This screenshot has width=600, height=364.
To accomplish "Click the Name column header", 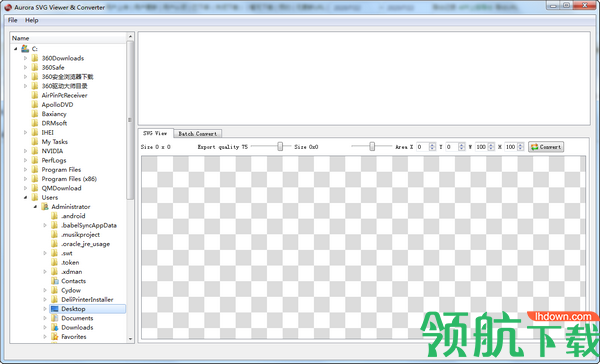I will (x=68, y=38).
